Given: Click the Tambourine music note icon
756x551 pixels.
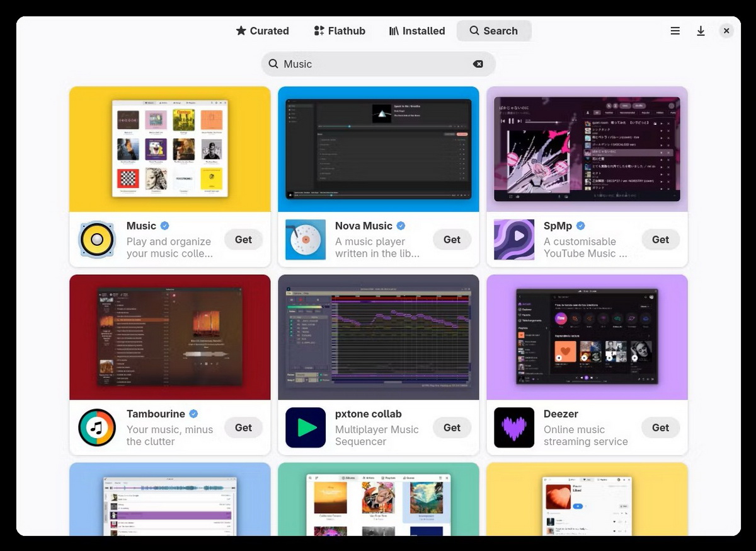Looking at the screenshot, I should click(97, 427).
